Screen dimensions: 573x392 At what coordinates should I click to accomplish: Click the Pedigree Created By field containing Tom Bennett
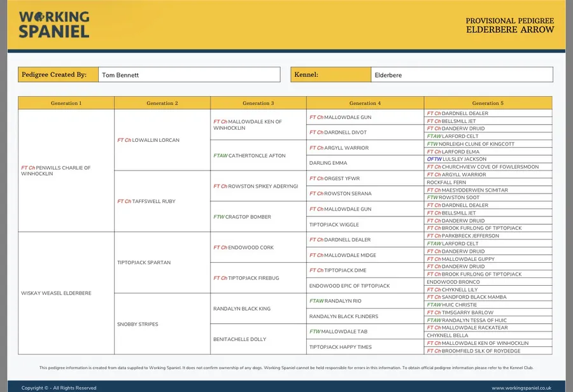tap(188, 75)
